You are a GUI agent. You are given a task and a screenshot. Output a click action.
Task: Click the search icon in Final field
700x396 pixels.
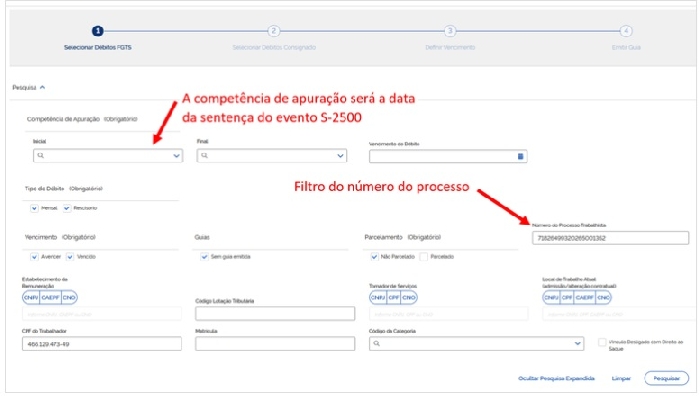point(204,156)
